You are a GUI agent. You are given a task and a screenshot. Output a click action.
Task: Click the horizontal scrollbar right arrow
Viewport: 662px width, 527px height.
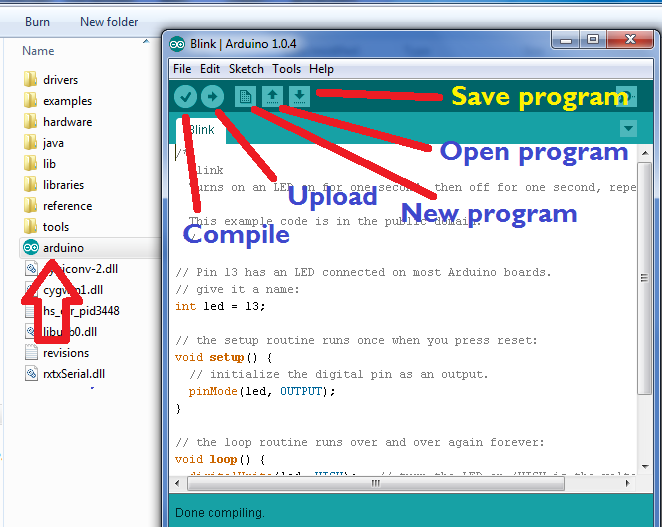pyautogui.click(x=627, y=483)
